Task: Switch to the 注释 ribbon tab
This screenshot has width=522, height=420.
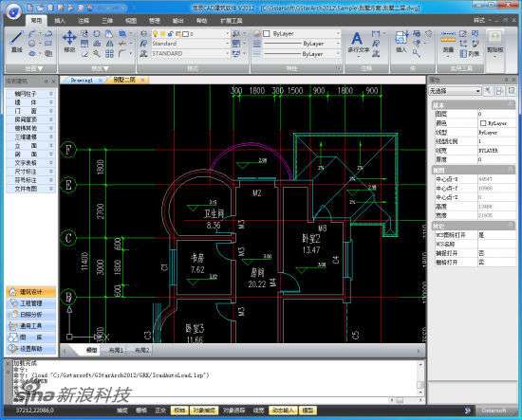Action: [84, 21]
